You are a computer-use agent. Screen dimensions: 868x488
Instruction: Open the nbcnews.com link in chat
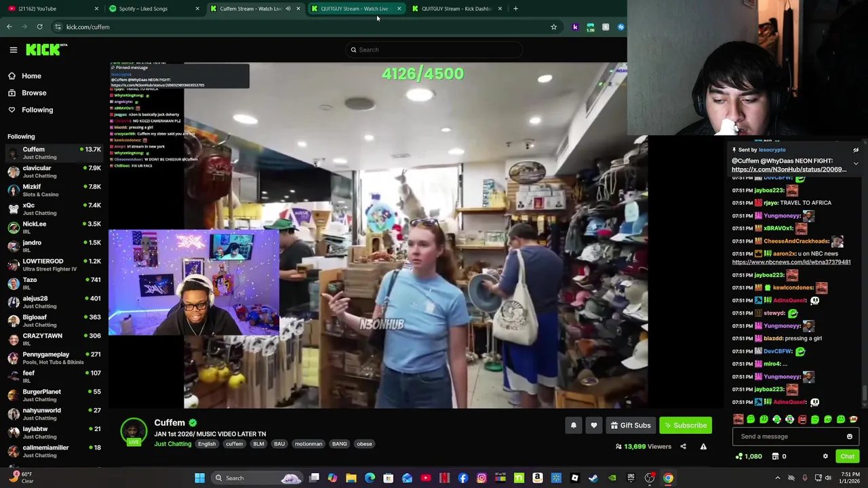pos(791,262)
